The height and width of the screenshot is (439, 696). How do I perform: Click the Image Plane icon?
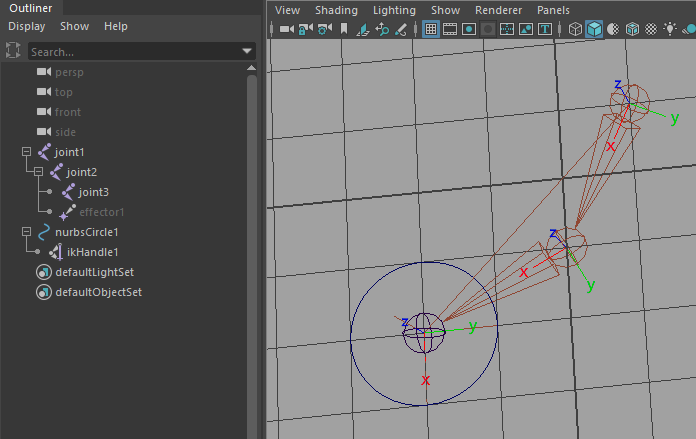click(x=363, y=29)
